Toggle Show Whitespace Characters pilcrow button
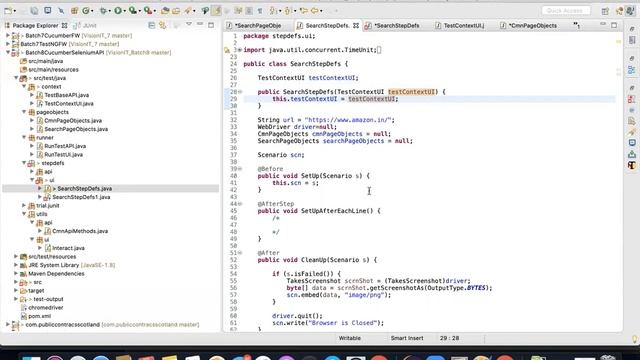The height and width of the screenshot is (360, 640). pos(260,11)
